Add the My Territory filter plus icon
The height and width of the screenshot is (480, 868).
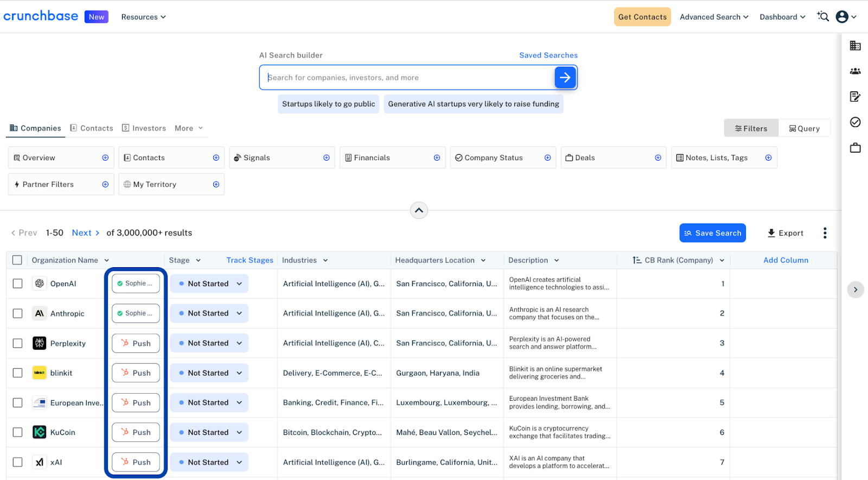(x=216, y=185)
